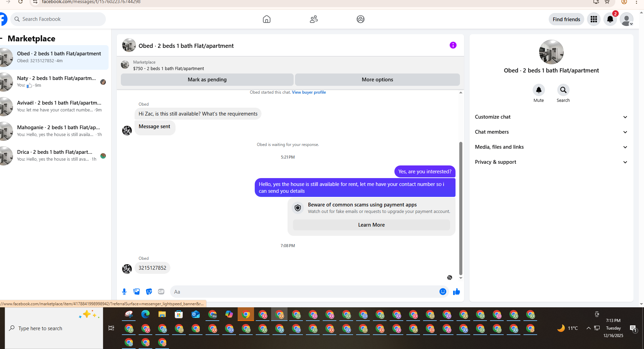This screenshot has height=349, width=644.
Task: Open Windows Task View
Action: point(111,328)
